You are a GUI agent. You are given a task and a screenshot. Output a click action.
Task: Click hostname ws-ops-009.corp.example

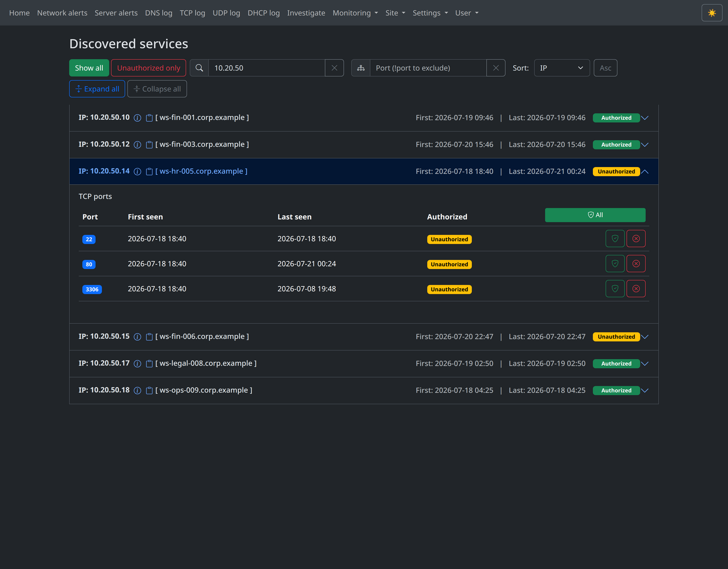click(203, 390)
